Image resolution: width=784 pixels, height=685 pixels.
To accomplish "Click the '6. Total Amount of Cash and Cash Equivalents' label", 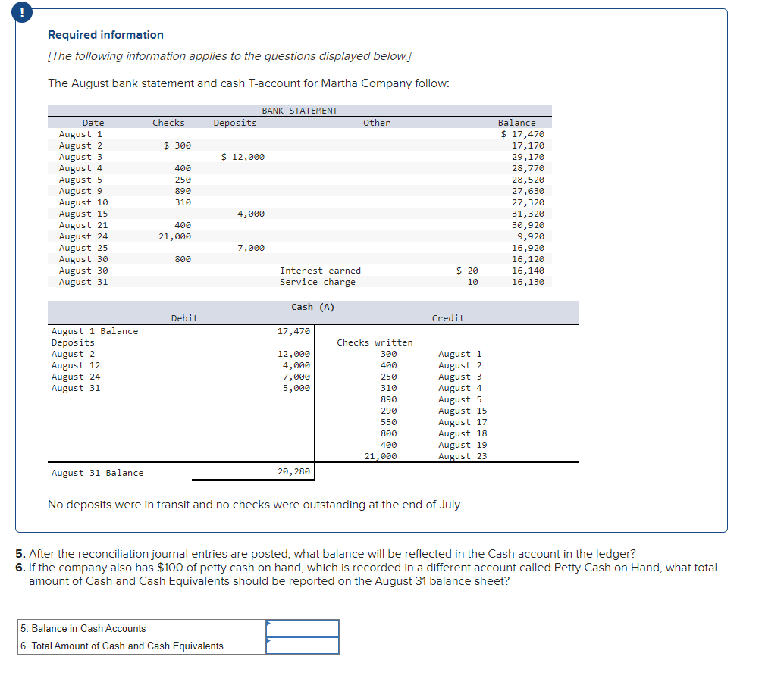I will click(122, 646).
